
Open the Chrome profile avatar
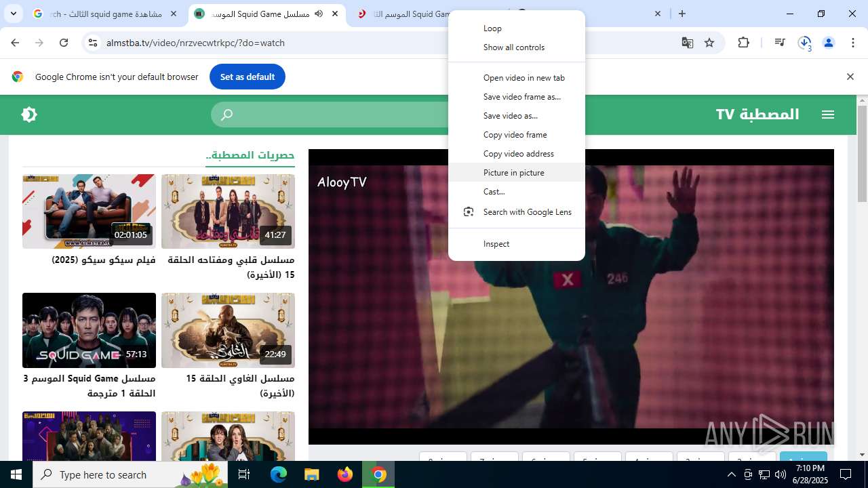coord(829,43)
